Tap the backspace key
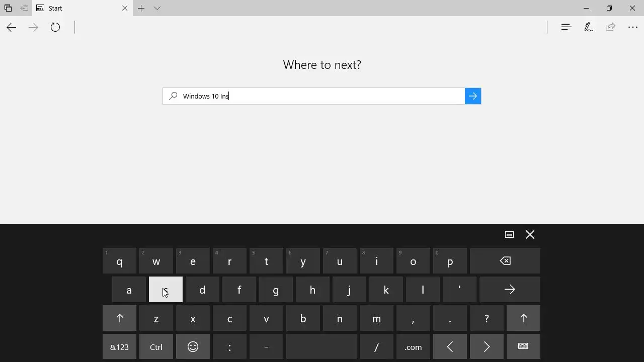The height and width of the screenshot is (362, 644). 505,261
